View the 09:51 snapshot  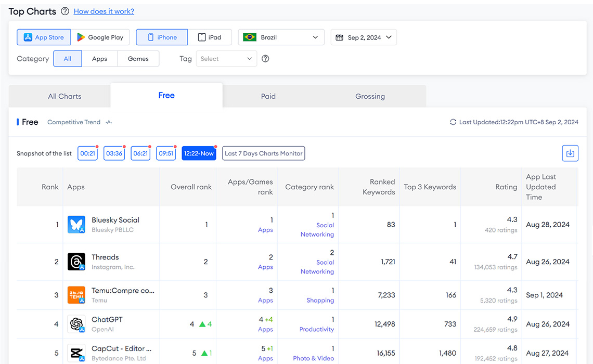tap(166, 153)
